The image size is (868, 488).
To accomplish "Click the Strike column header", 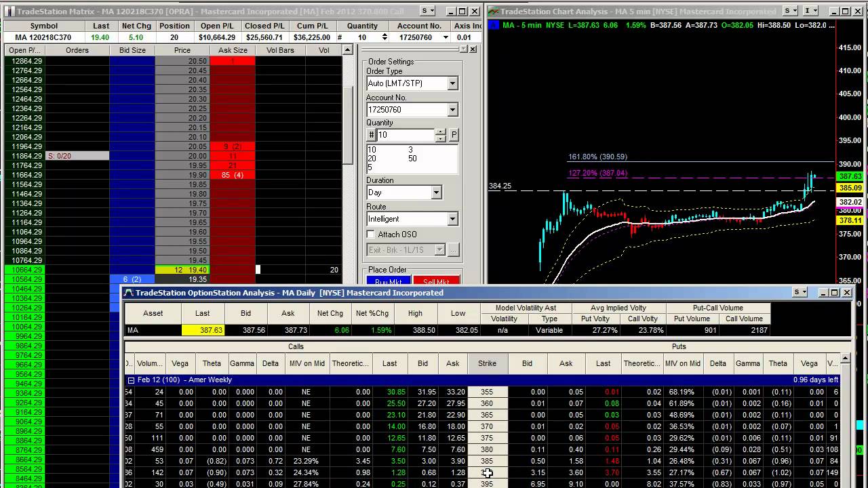I will pos(487,363).
